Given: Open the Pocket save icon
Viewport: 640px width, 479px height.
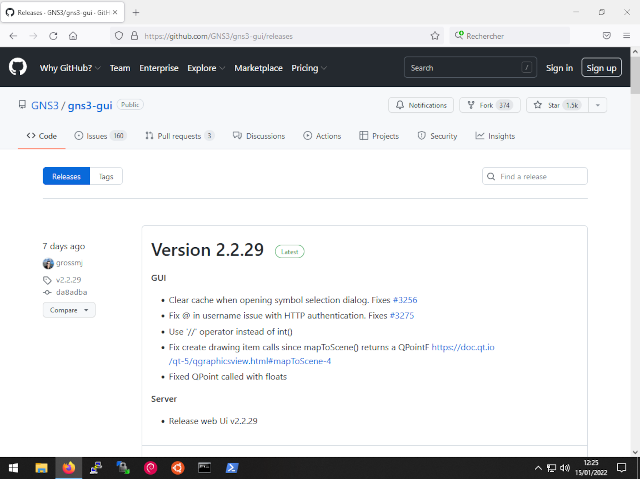Looking at the screenshot, I should [x=607, y=36].
